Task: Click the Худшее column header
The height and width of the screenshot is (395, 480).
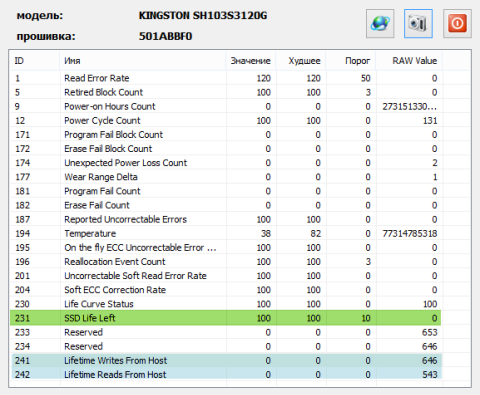Action: pyautogui.click(x=301, y=61)
